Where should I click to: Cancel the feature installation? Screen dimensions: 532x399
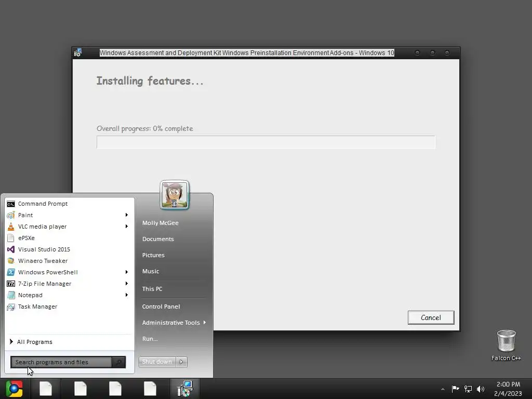pyautogui.click(x=431, y=317)
